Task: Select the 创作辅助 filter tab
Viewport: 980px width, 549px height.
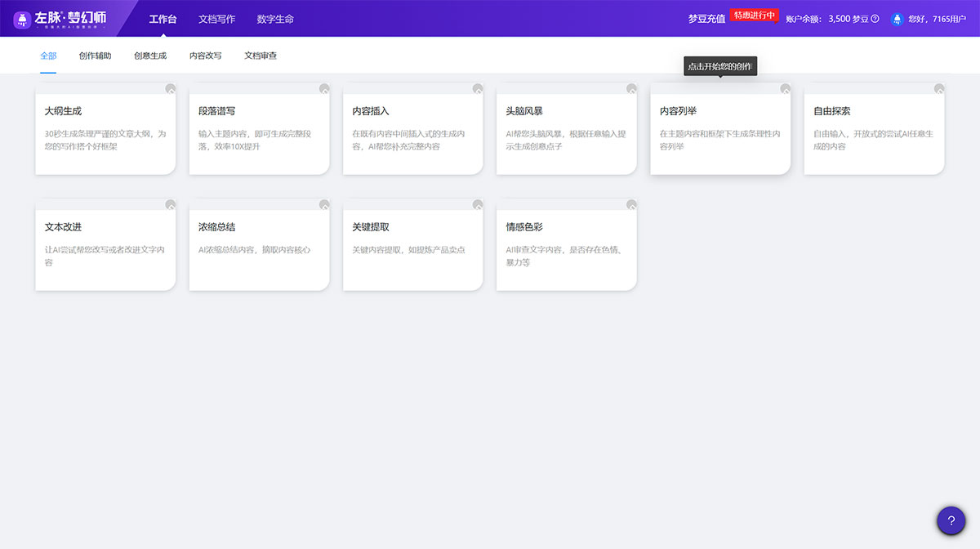Action: pos(95,56)
